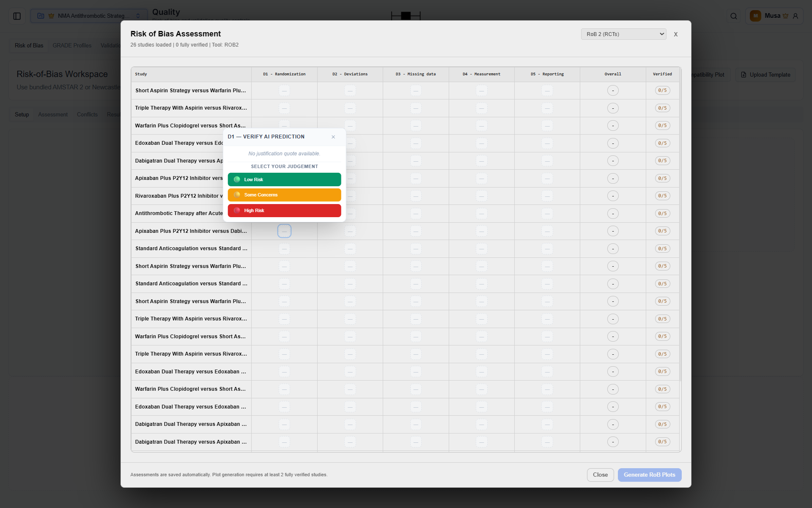
Task: Open the search icon in header
Action: 734,16
